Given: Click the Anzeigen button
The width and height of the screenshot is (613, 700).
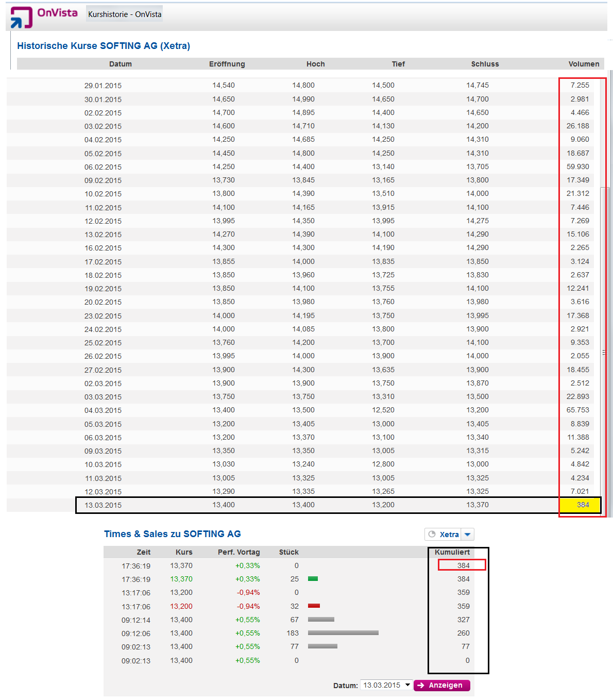Looking at the screenshot, I should (442, 685).
